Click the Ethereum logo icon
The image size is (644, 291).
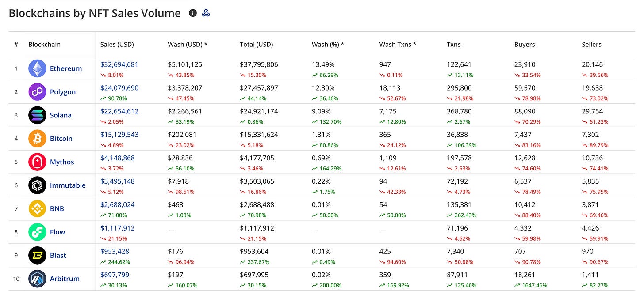pyautogui.click(x=37, y=68)
